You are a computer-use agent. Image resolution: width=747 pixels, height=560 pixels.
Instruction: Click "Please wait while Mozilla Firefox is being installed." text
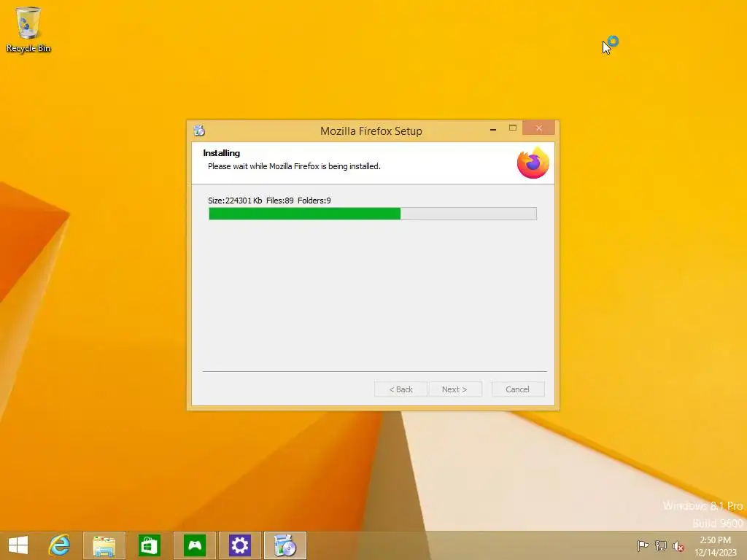click(294, 166)
